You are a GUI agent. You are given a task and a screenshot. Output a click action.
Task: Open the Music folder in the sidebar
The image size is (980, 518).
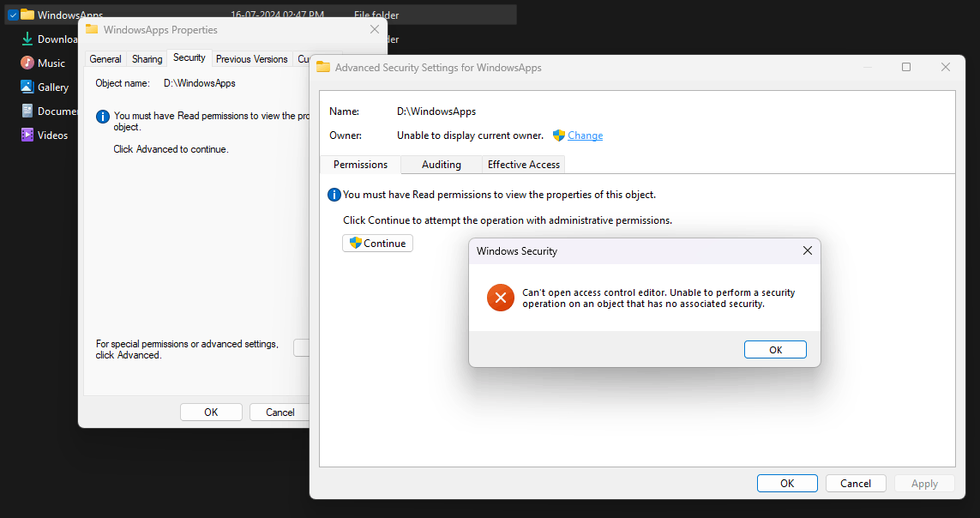[x=43, y=63]
